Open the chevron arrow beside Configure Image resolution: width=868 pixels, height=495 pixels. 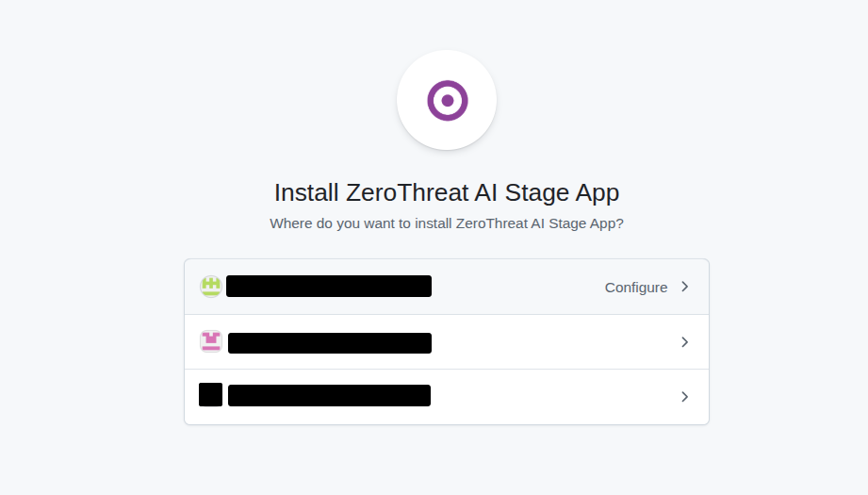point(685,287)
